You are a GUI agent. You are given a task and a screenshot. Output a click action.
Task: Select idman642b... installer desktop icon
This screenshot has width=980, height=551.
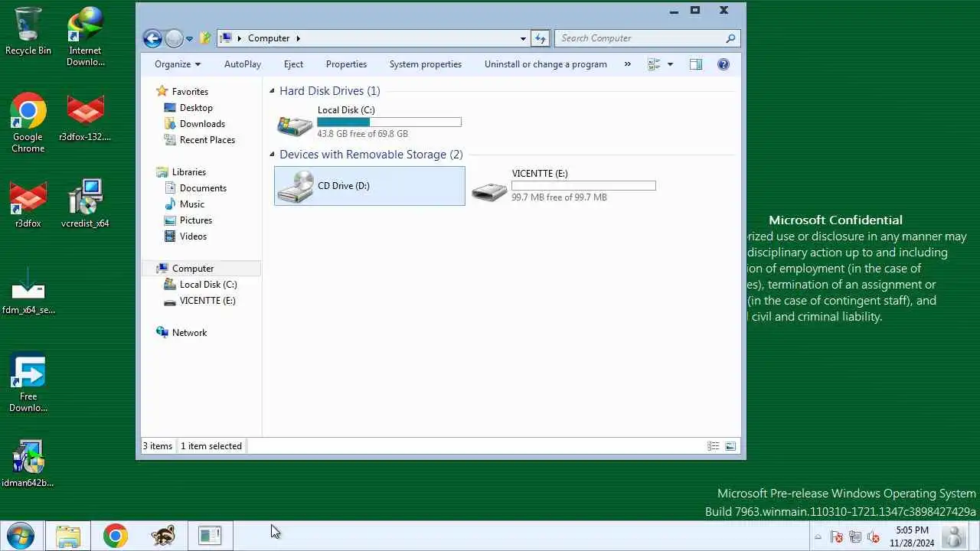[x=28, y=464]
